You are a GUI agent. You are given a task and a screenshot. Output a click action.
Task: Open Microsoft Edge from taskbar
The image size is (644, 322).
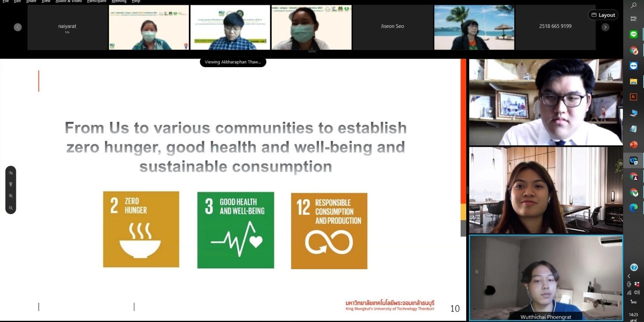[x=633, y=207]
